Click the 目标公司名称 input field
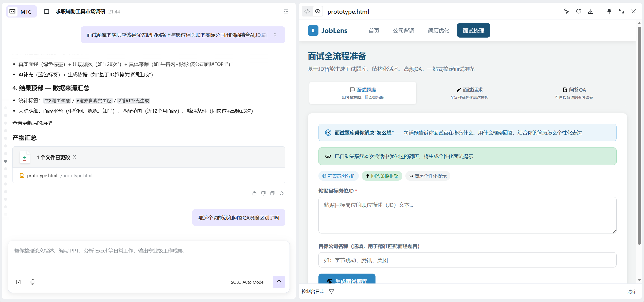The image size is (644, 302). coord(467,260)
